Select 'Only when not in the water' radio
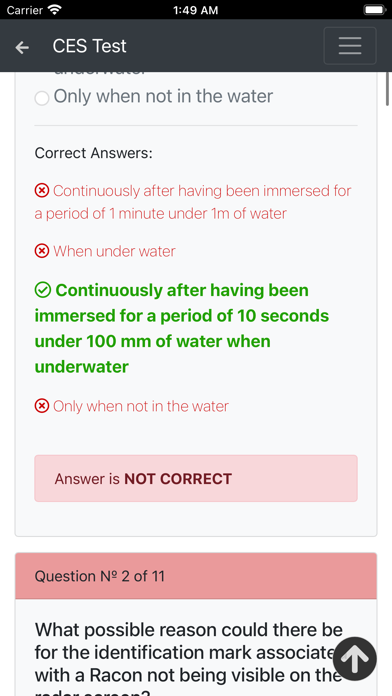 click(x=42, y=98)
